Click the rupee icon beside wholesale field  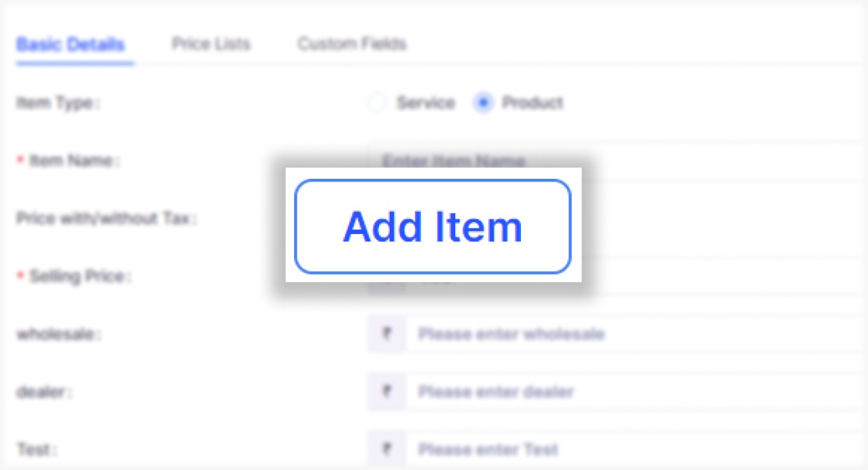pyautogui.click(x=388, y=335)
